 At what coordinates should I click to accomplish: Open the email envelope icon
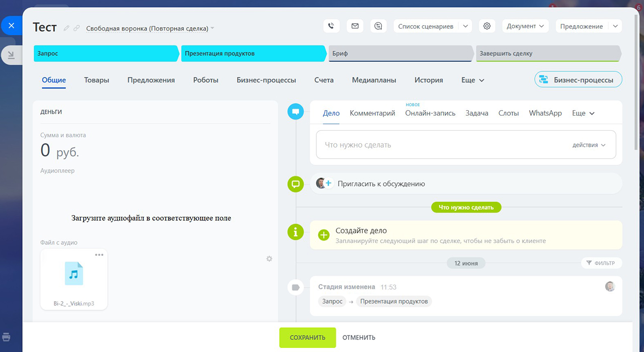click(355, 26)
